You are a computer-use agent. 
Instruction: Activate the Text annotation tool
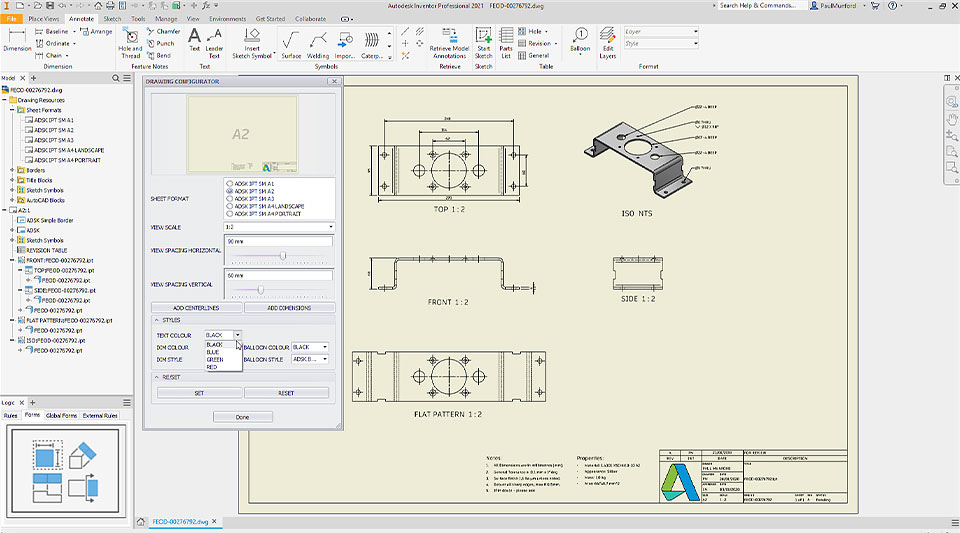[x=194, y=40]
